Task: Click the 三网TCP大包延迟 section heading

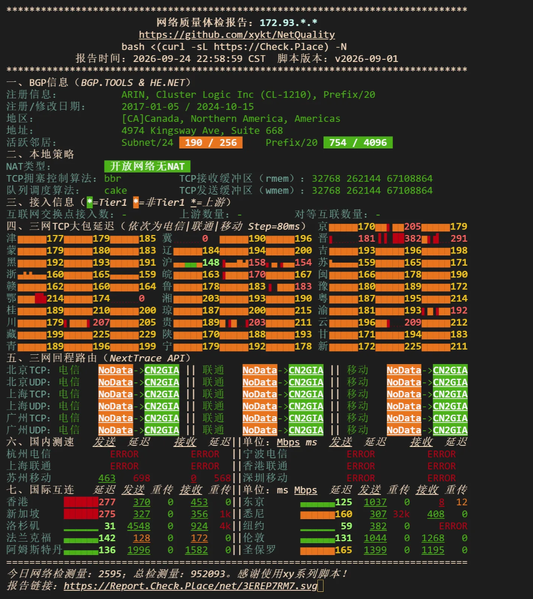Action: click(x=156, y=226)
